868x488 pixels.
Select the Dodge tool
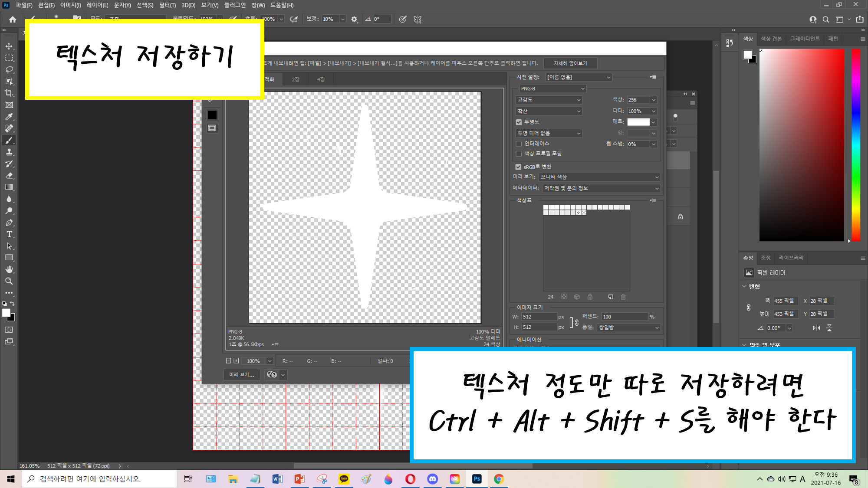(9, 211)
